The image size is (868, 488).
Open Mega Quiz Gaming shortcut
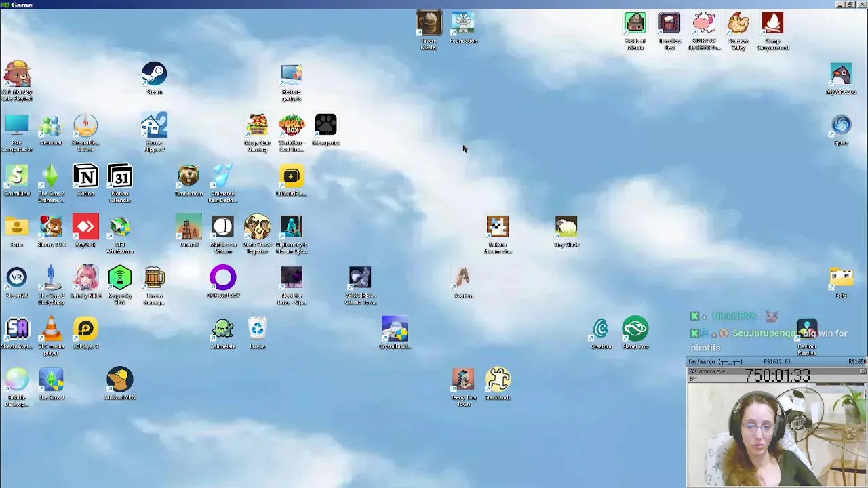click(x=257, y=125)
